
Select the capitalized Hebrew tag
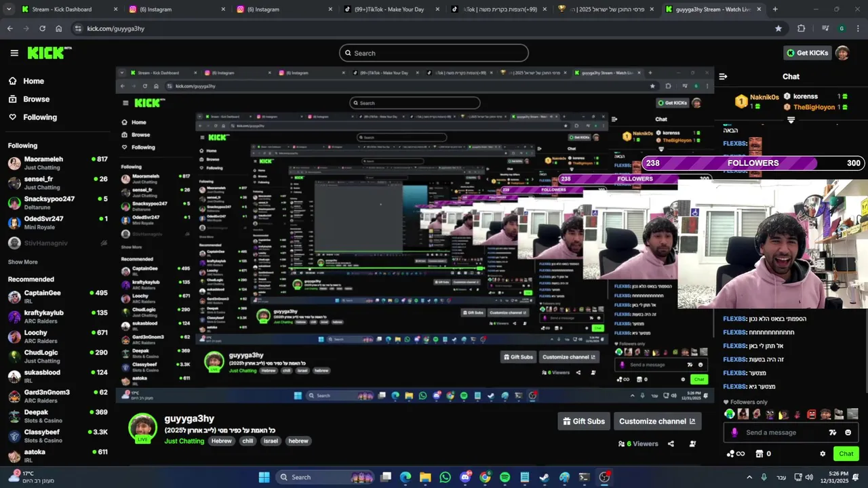tap(222, 441)
